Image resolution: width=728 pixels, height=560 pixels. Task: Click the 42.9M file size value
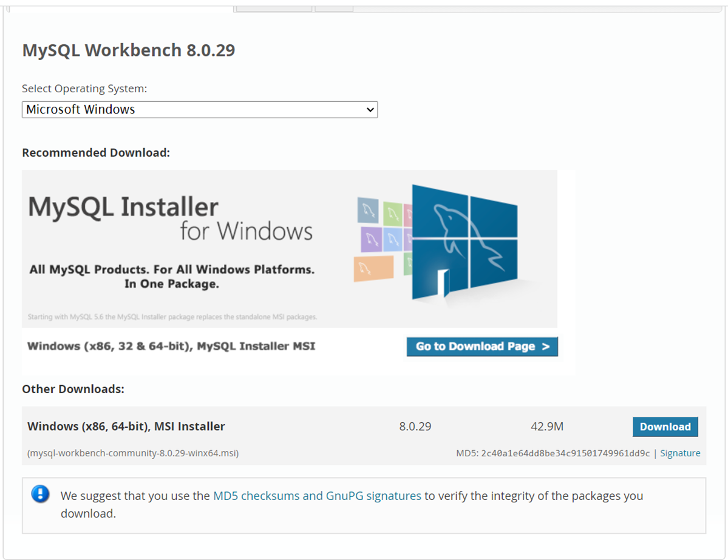(547, 427)
